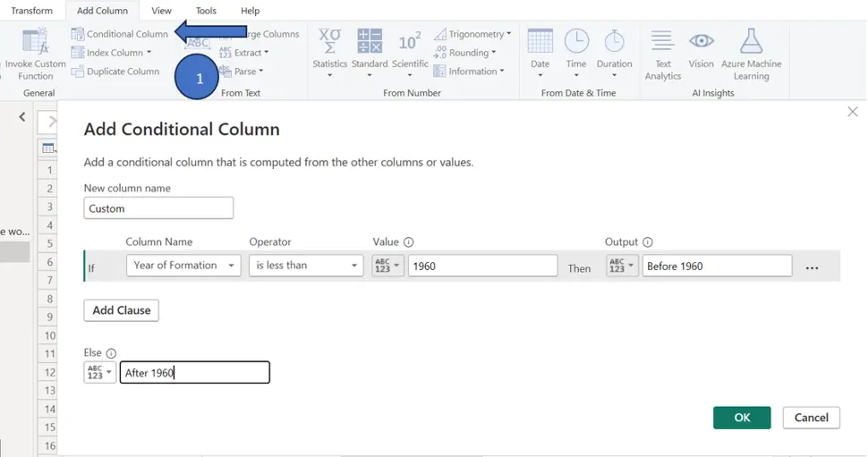
Task: Open the Index Column dropdown
Action: 111,53
